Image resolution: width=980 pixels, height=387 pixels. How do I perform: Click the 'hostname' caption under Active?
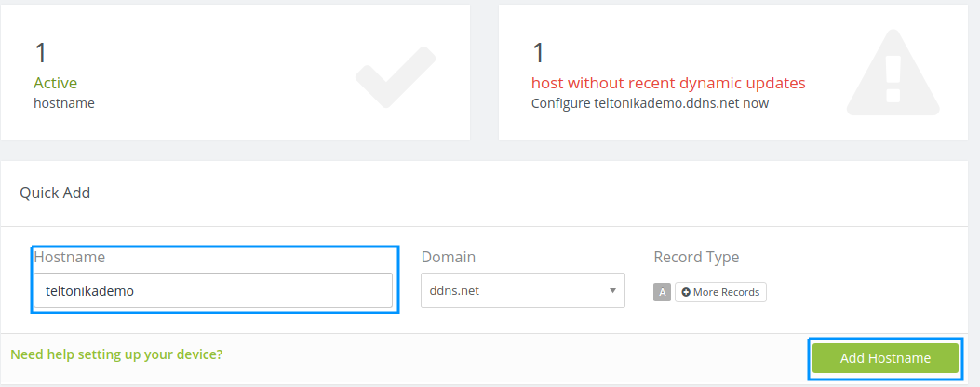(64, 103)
